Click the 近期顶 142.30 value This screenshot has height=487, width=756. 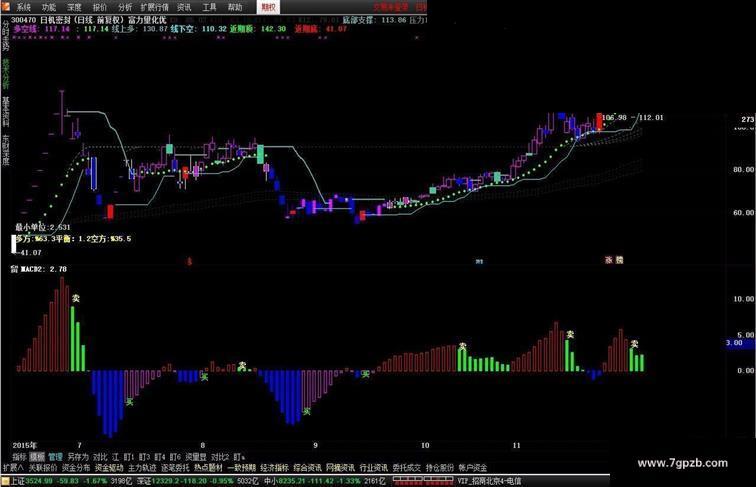tap(257, 29)
